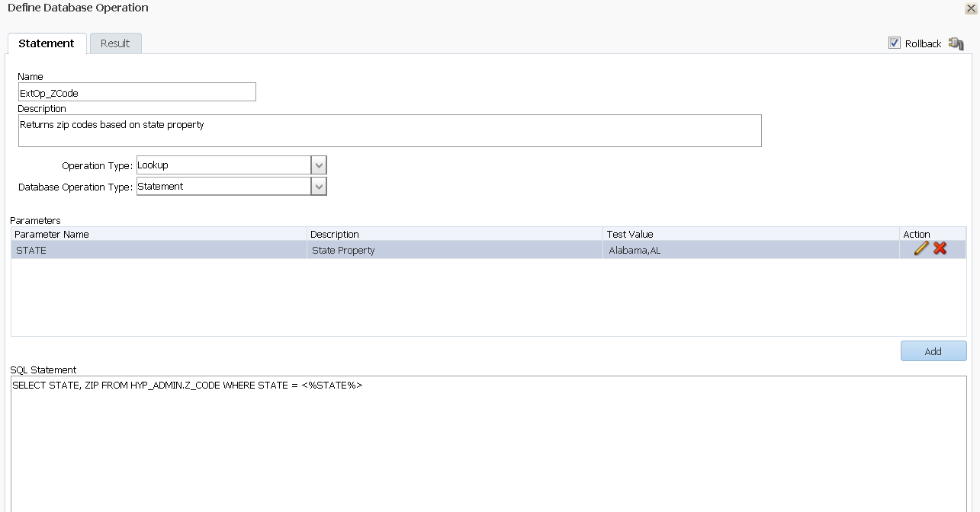Click the Parameter Name column header
Viewport: 980px width, 512px height.
159,234
